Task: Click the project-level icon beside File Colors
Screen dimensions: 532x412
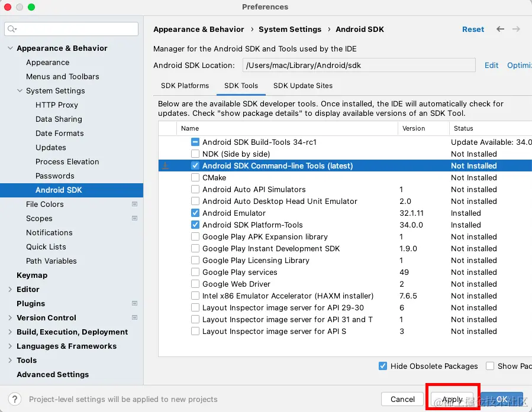Action: [x=134, y=204]
